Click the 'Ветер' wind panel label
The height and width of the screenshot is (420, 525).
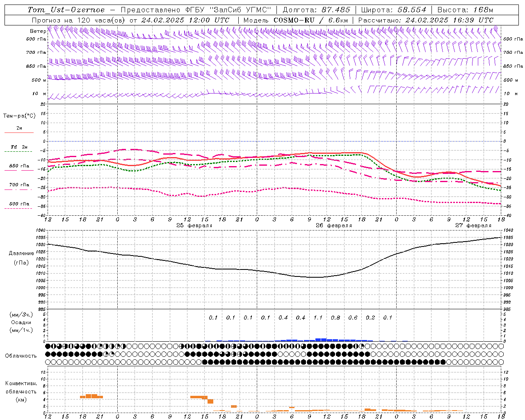coord(38,31)
